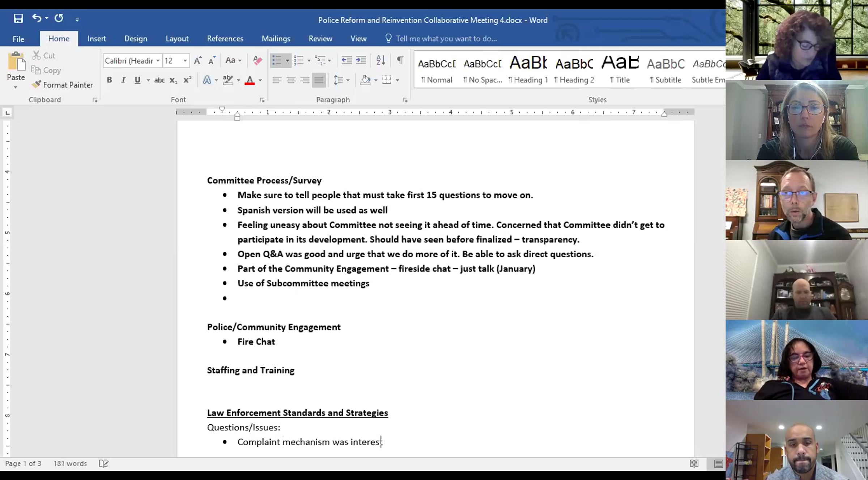Click the Tell me what you want field
The width and height of the screenshot is (868, 480).
[x=446, y=39]
